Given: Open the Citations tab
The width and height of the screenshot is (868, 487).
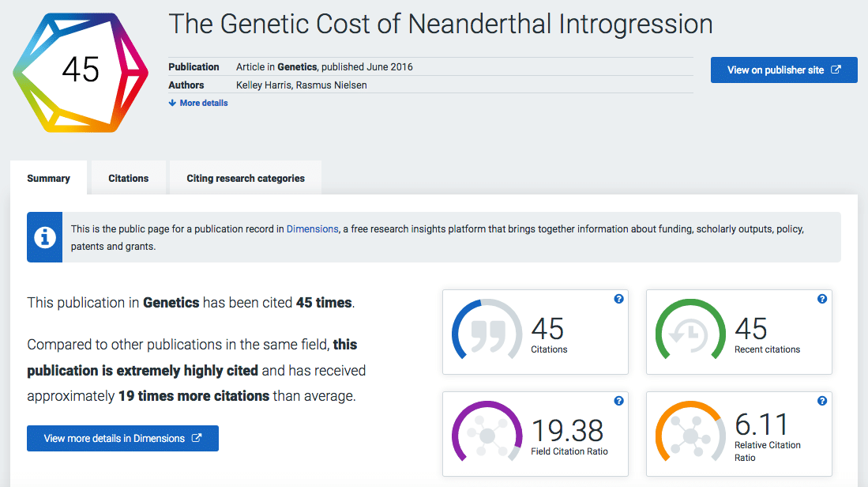Looking at the screenshot, I should point(129,179).
